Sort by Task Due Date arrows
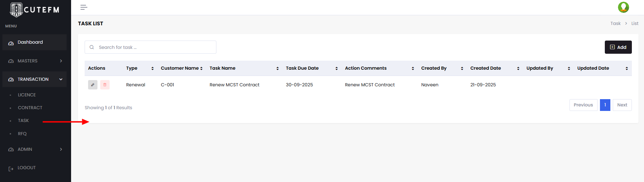Image resolution: width=644 pixels, height=182 pixels. tap(336, 69)
